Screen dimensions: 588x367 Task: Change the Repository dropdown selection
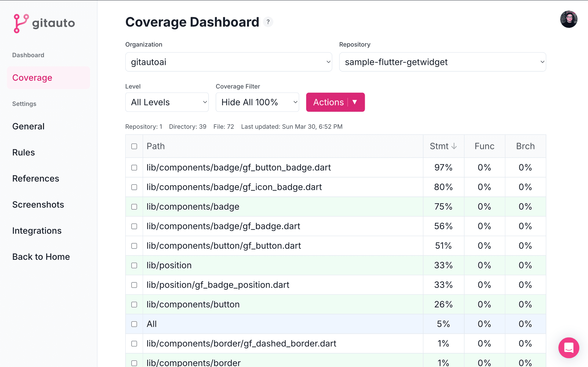click(x=443, y=62)
